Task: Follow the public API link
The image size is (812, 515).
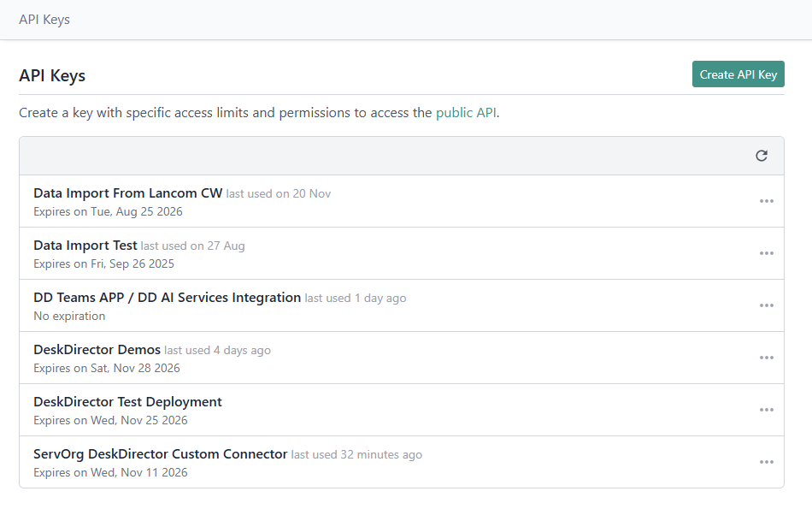Action: [x=466, y=112]
